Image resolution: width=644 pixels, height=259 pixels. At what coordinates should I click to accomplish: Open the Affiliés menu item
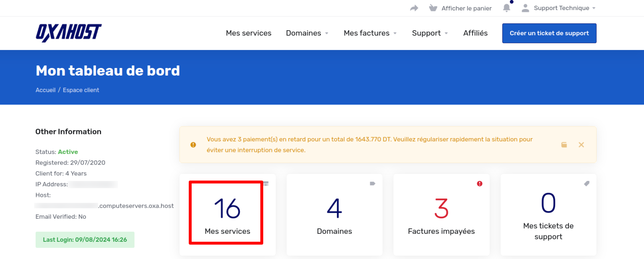coord(475,33)
